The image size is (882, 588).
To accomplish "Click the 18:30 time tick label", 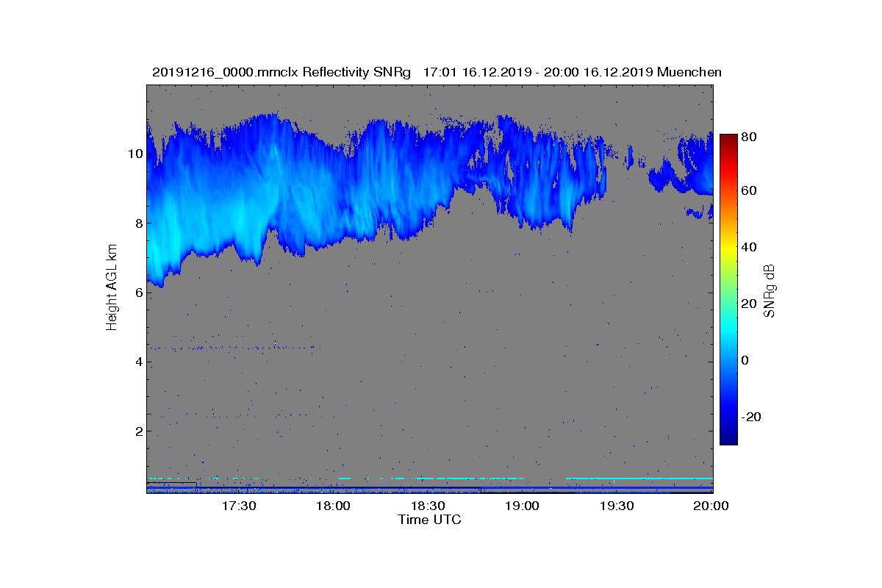I will (428, 506).
